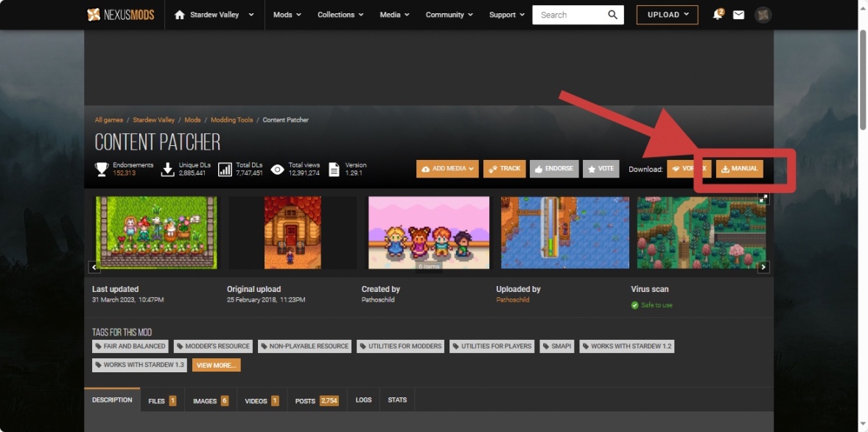The height and width of the screenshot is (432, 868).
Task: Switch to the STATS tab
Action: 397,400
